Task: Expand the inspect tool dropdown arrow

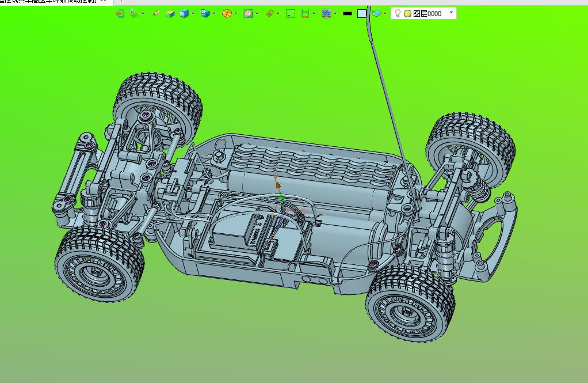Action: point(143,14)
